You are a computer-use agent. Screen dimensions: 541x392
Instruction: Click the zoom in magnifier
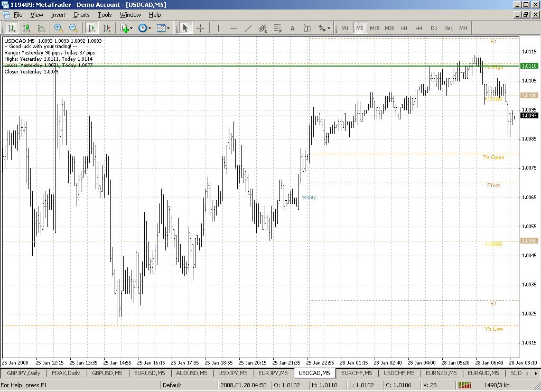pos(59,28)
